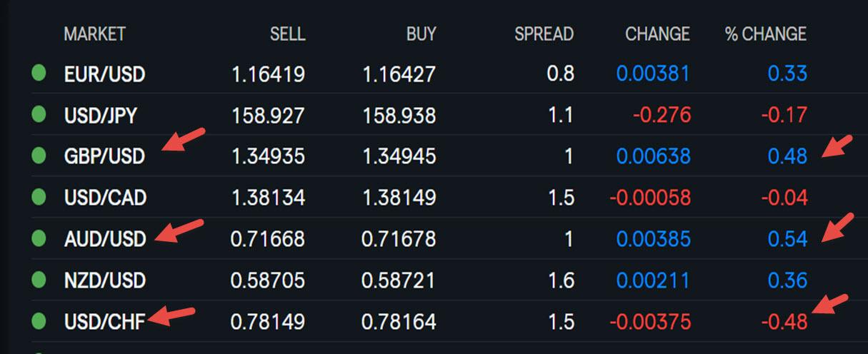Click the green status dot beside NZD/USD
Viewport: 868px width, 354px height.
[39, 279]
